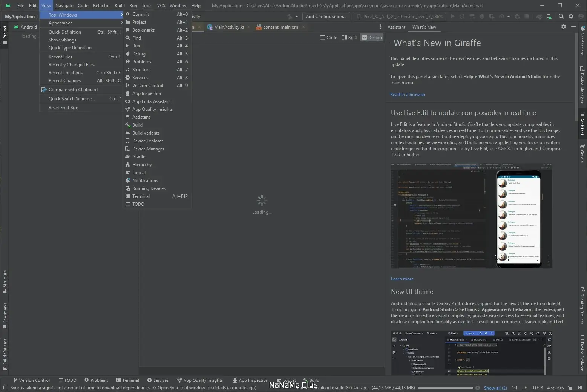Click the App Quality Insights diamond icon
The height and width of the screenshot is (392, 587).
[x=128, y=109]
